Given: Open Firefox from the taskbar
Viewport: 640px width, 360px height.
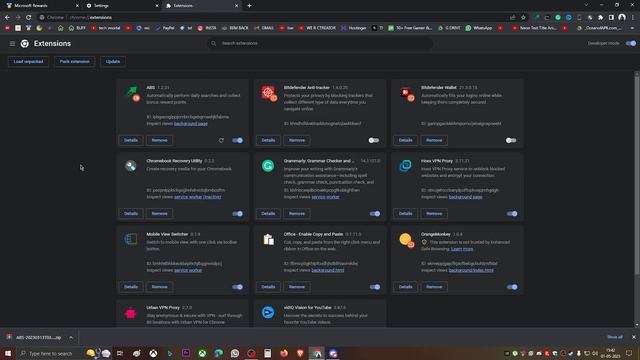Looking at the screenshot, I should coord(284,353).
